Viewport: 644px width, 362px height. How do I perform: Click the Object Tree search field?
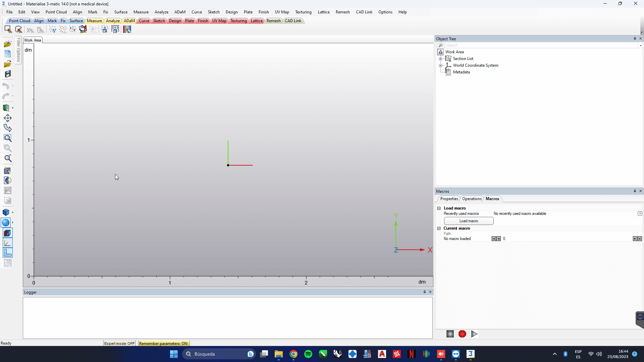click(540, 45)
